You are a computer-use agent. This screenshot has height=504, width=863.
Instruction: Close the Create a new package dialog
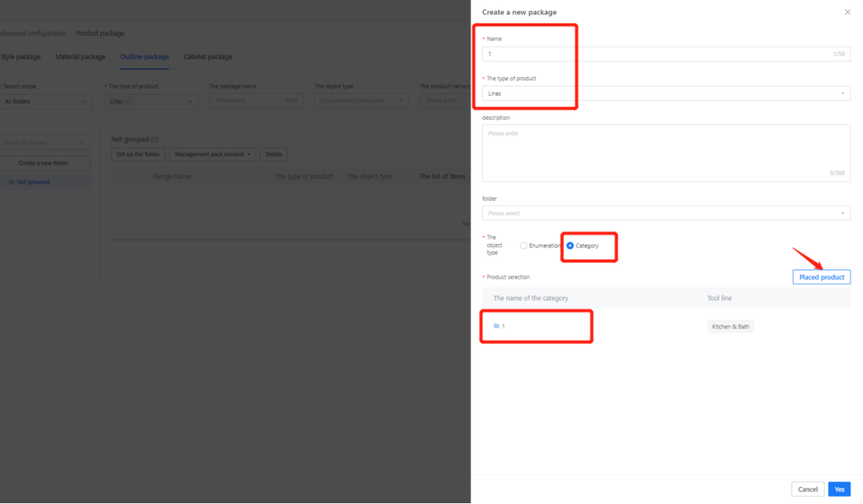[847, 12]
